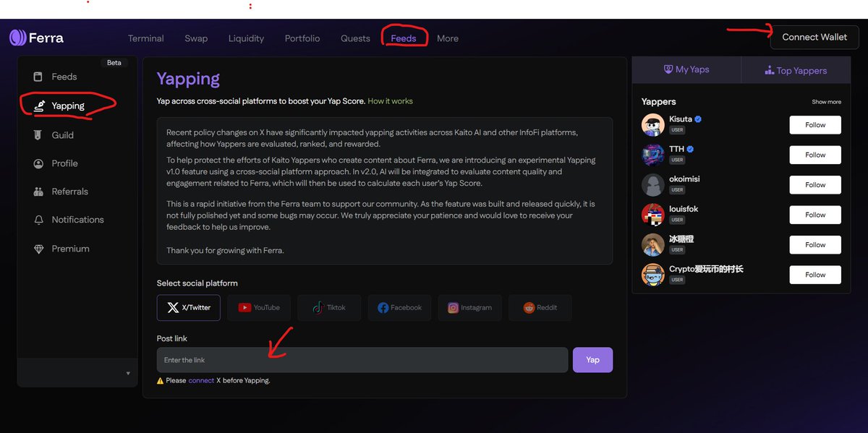The width and height of the screenshot is (868, 433).
Task: Click Show more in Yappers panel
Action: point(826,102)
